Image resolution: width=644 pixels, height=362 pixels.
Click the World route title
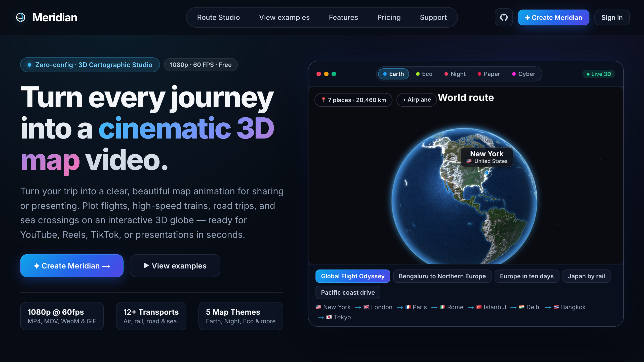point(466,98)
